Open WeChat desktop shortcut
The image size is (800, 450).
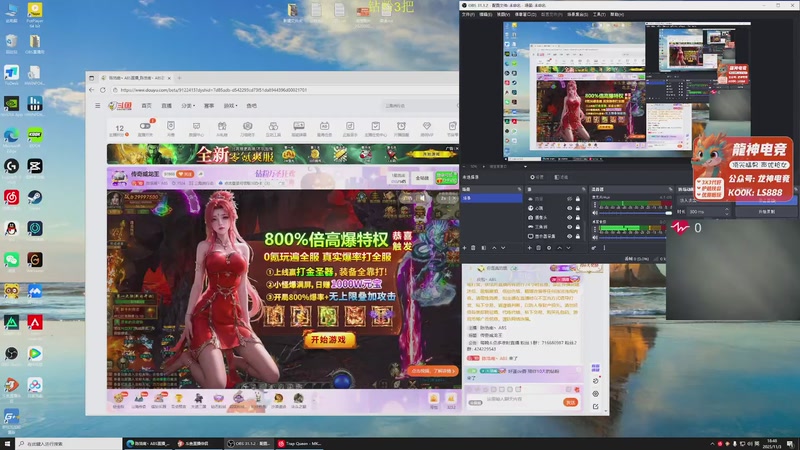click(11, 260)
